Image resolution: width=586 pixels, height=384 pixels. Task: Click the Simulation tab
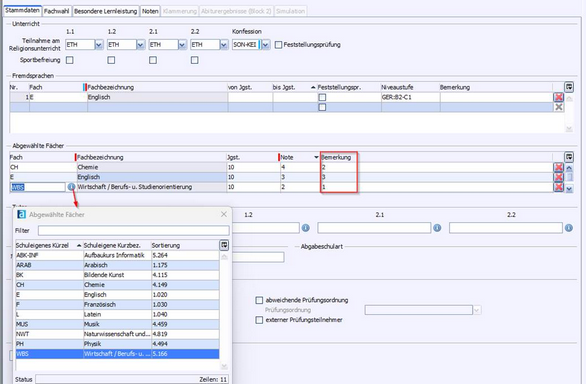pyautogui.click(x=290, y=11)
